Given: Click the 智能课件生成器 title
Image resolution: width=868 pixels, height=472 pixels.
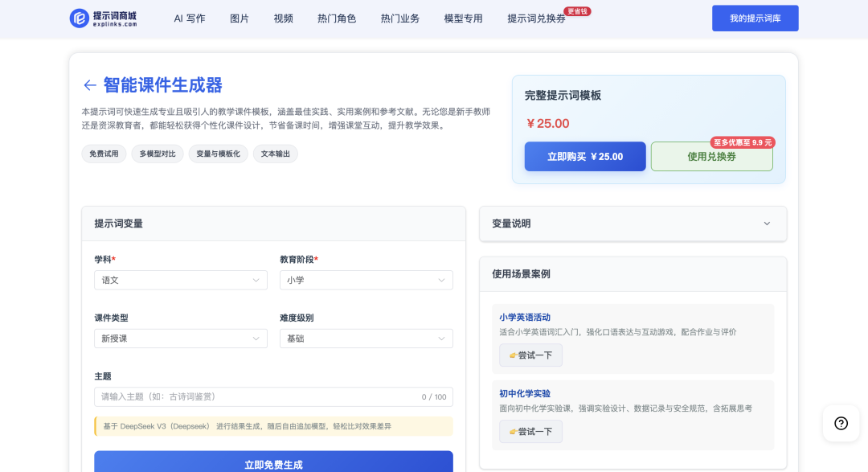Looking at the screenshot, I should click(x=162, y=85).
